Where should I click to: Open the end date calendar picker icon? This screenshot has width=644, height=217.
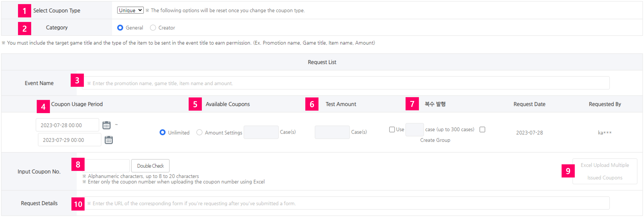(108, 140)
